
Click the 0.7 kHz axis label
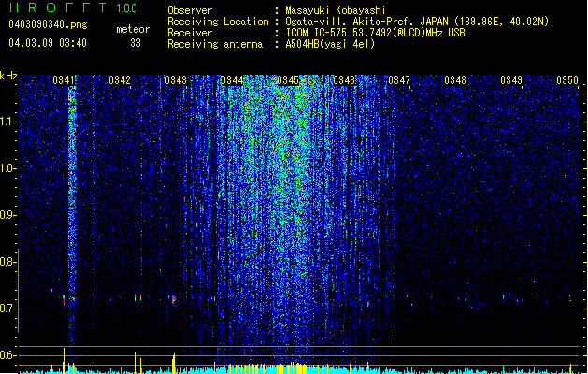coord(7,309)
